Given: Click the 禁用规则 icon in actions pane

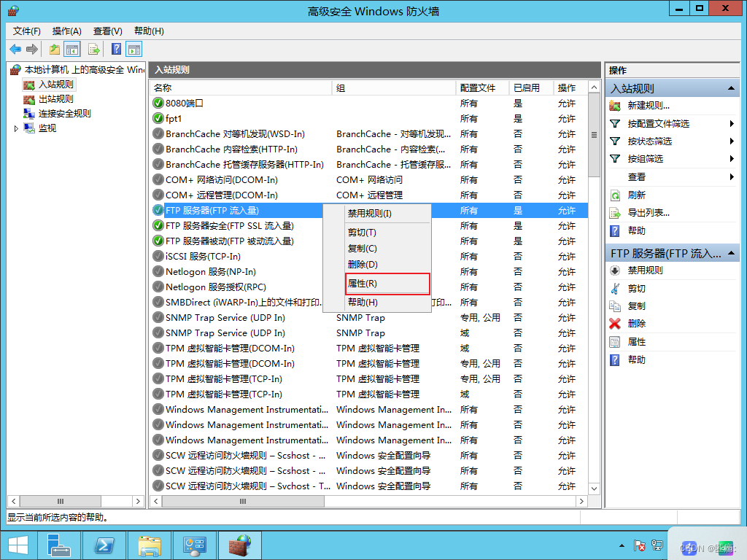Looking at the screenshot, I should [x=615, y=271].
